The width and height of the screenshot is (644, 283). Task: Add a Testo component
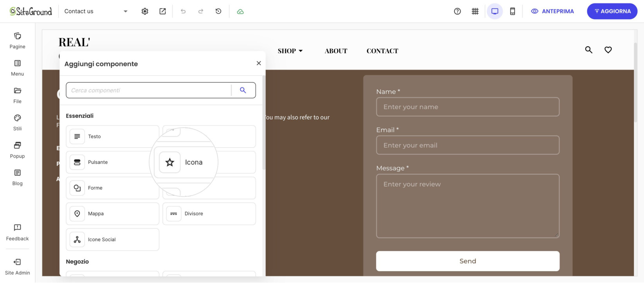(x=112, y=136)
